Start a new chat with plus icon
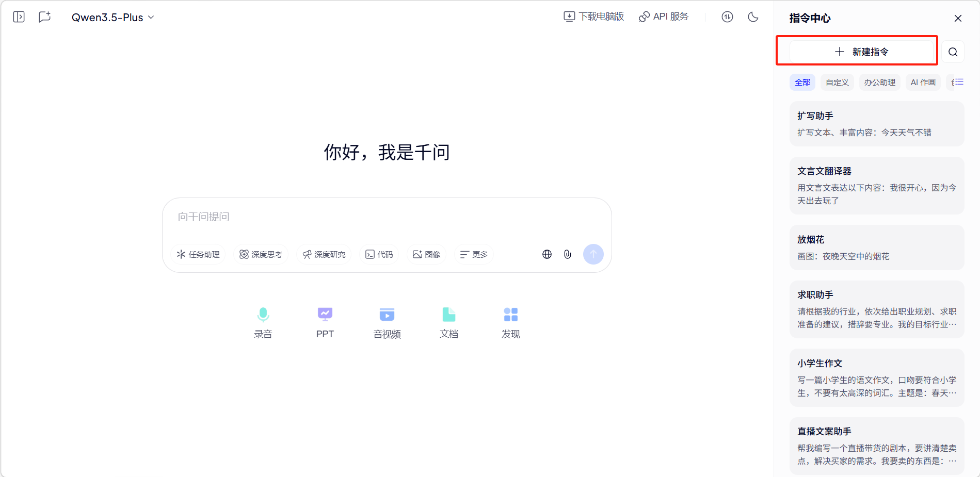 point(45,17)
